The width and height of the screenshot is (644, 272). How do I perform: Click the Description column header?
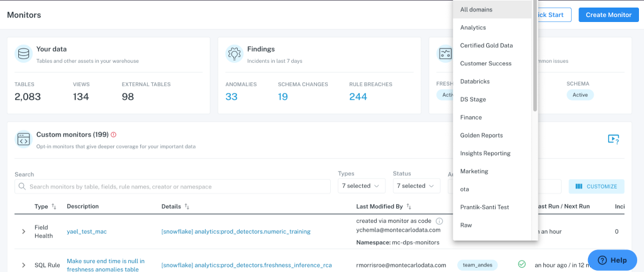pyautogui.click(x=82, y=207)
